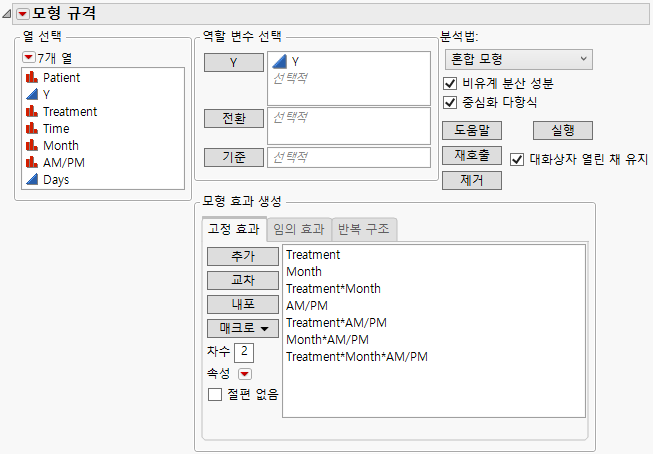The height and width of the screenshot is (454, 653).
Task: Click the 도움말 button
Action: click(472, 130)
